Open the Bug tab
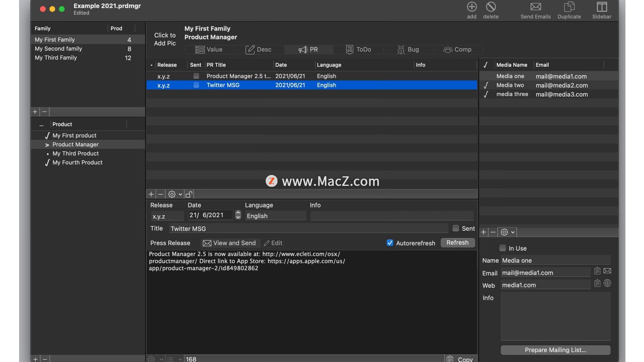The height and width of the screenshot is (362, 644). pos(408,50)
